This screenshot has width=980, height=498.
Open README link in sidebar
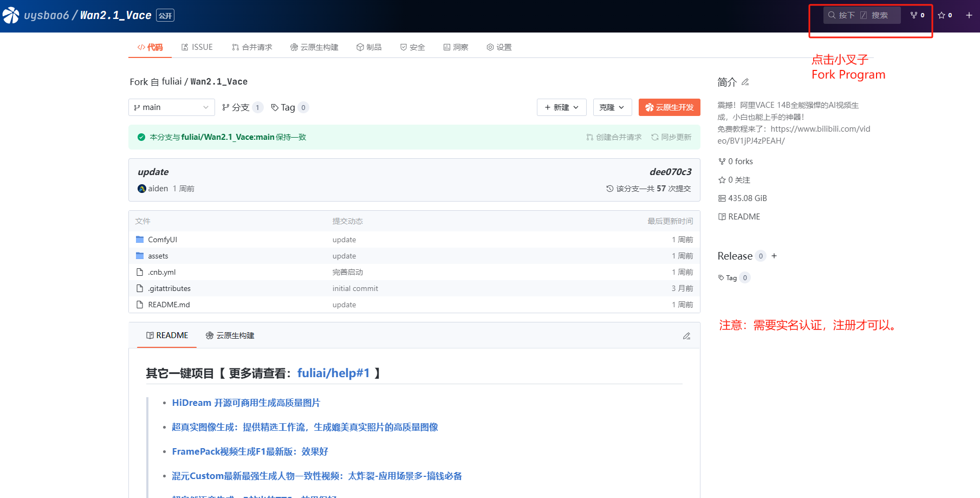pos(739,217)
